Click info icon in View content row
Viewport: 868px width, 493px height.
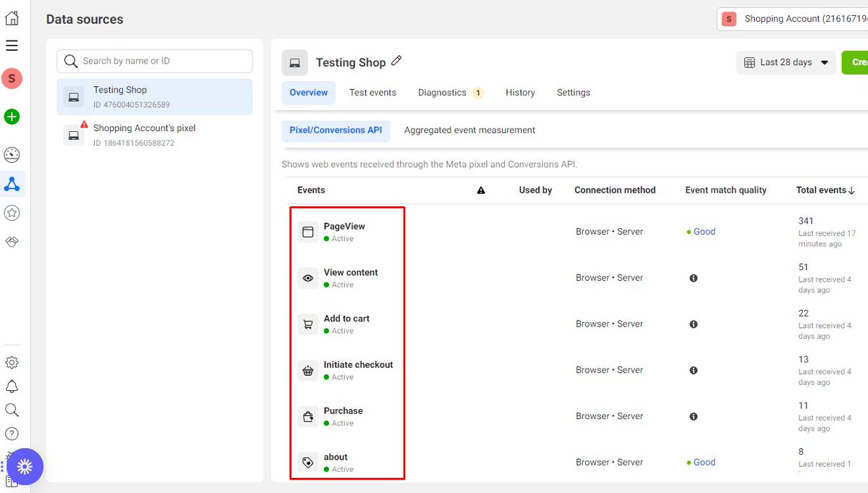[x=694, y=278]
